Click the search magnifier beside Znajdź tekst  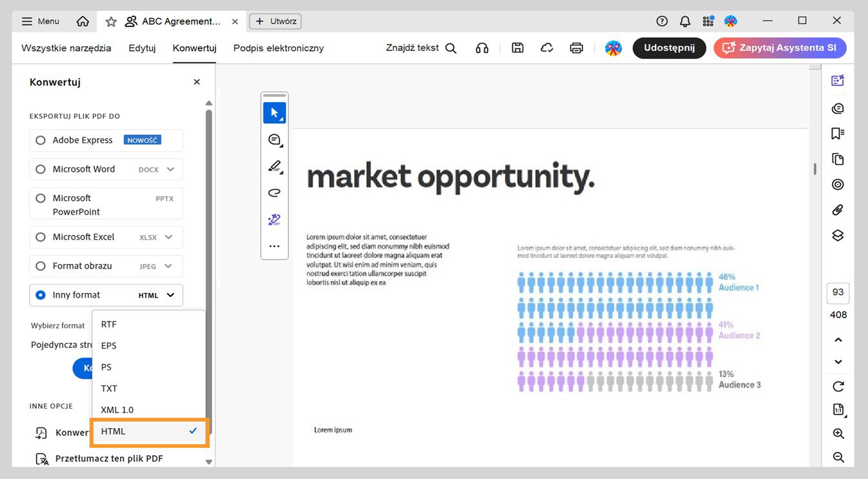(x=451, y=48)
